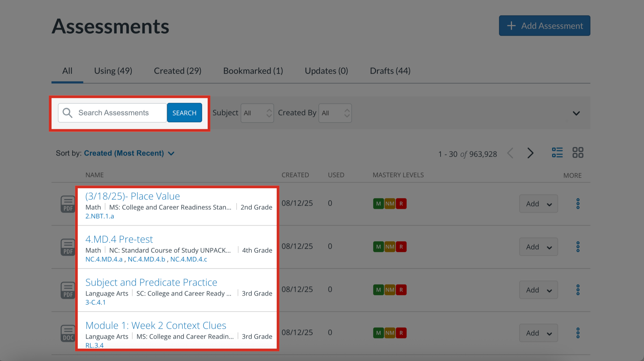
Task: Open the Subject filter dropdown
Action: (257, 113)
